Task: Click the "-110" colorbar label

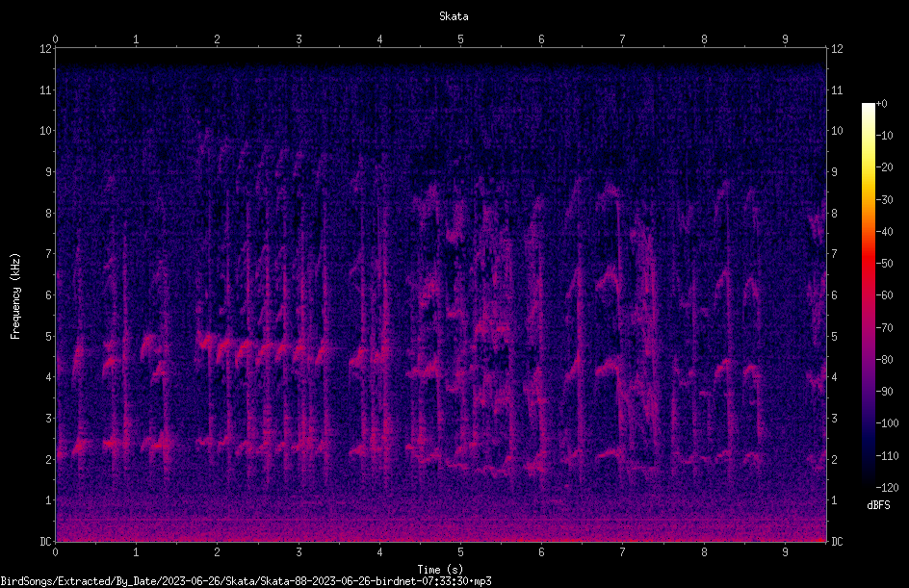Action: coord(887,456)
